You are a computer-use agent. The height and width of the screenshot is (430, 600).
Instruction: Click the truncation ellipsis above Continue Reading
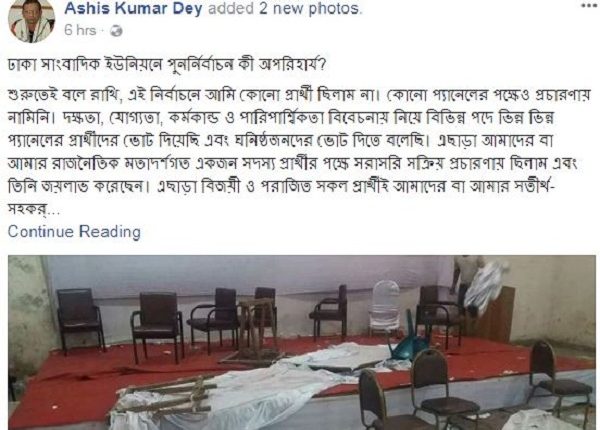(x=54, y=211)
